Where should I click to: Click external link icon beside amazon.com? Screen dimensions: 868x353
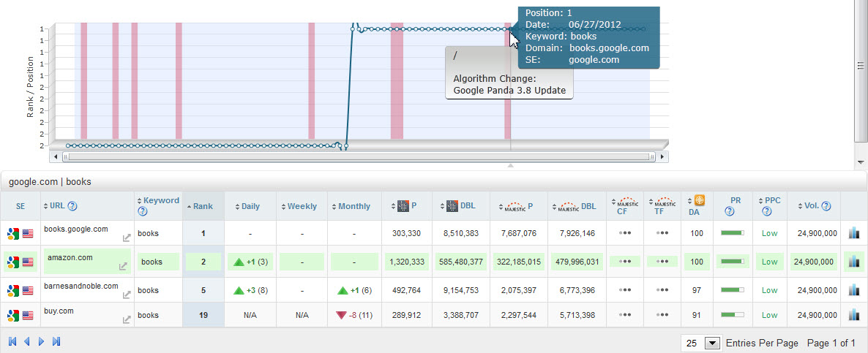[x=123, y=266]
